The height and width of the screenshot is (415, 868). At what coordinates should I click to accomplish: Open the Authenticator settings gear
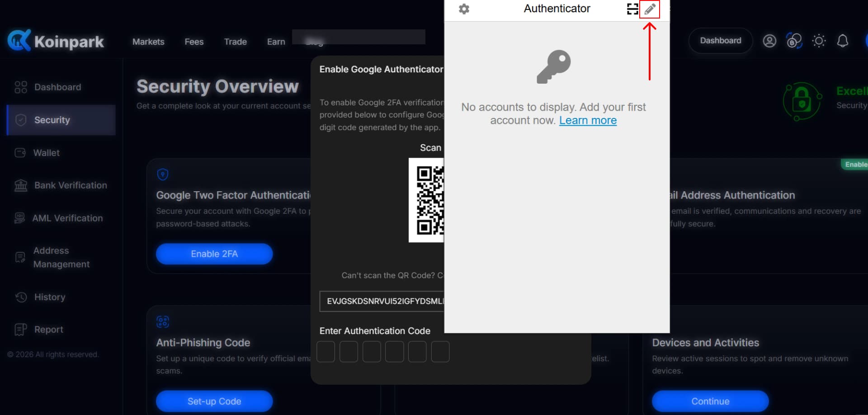pos(464,9)
